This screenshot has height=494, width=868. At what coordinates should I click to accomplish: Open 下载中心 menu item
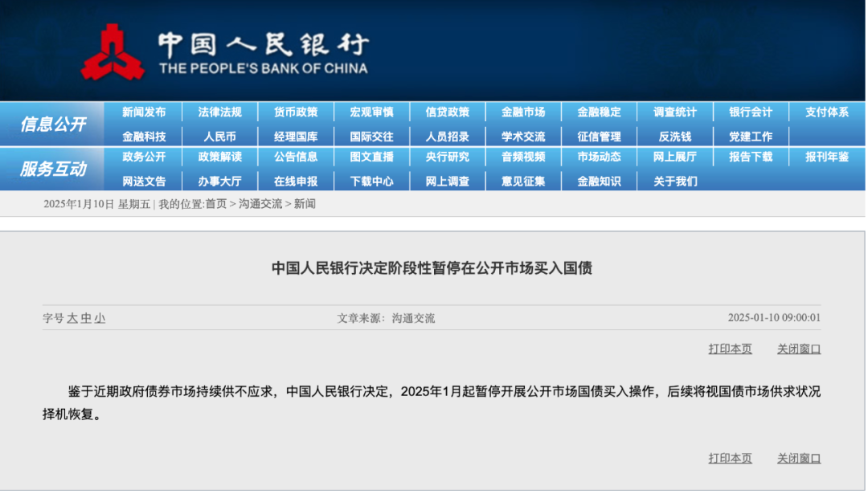click(x=371, y=182)
